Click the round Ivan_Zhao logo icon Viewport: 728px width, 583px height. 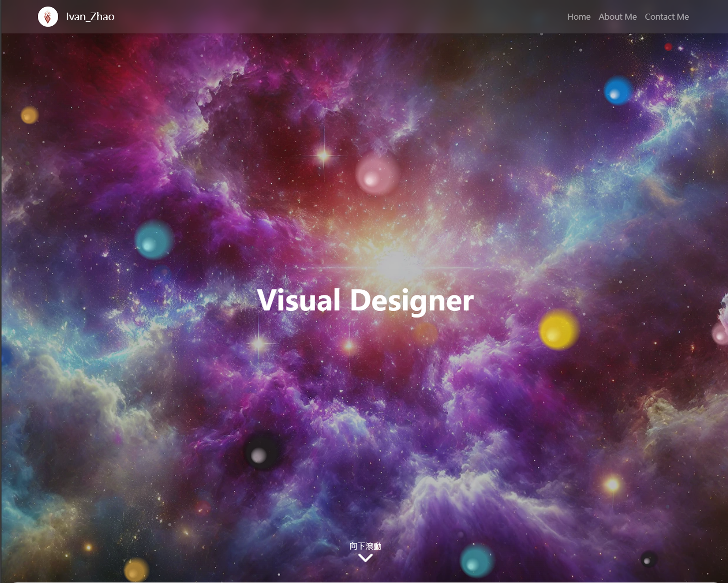(x=48, y=16)
